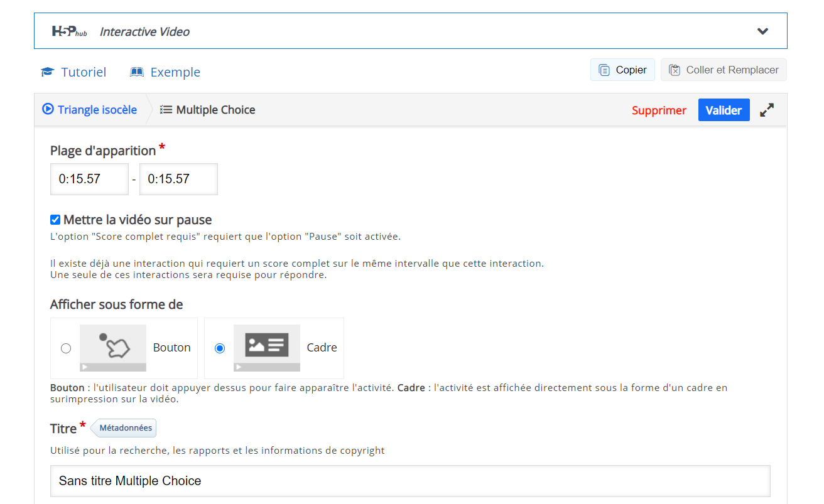Click the Valider button

(724, 110)
